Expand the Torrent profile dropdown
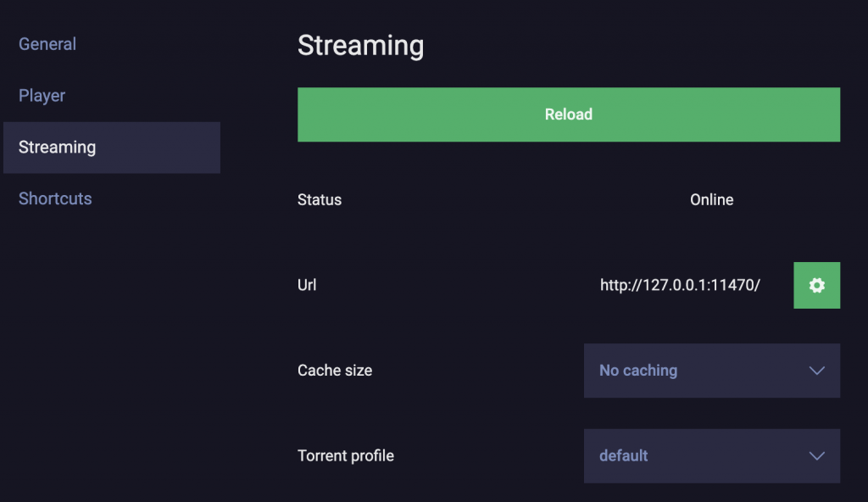 pyautogui.click(x=712, y=456)
